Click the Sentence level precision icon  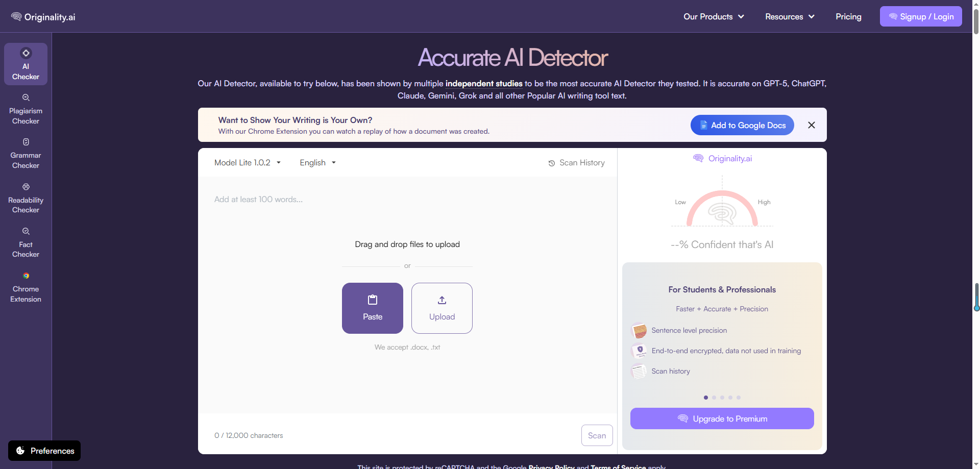[639, 331]
